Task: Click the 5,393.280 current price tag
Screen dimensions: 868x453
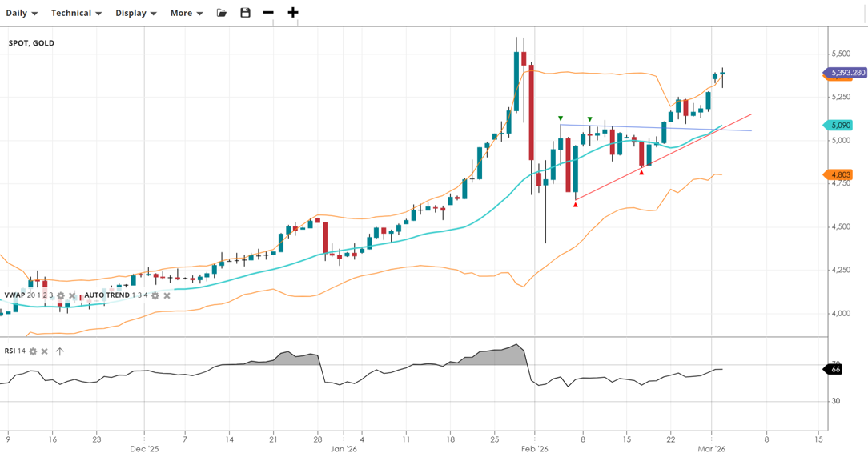Action: 847,73
